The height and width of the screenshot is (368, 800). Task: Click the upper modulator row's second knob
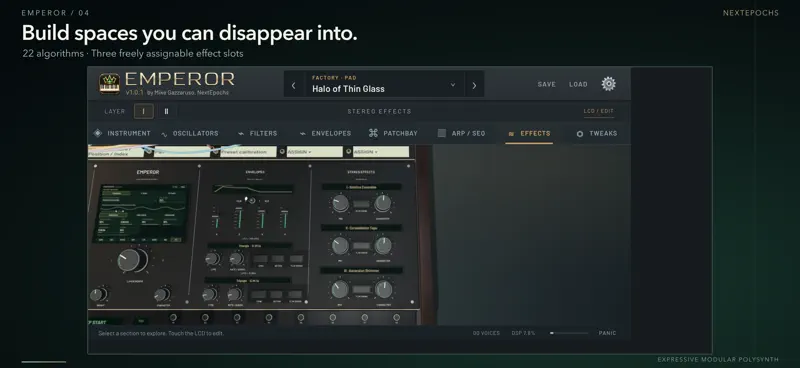[x=236, y=259]
